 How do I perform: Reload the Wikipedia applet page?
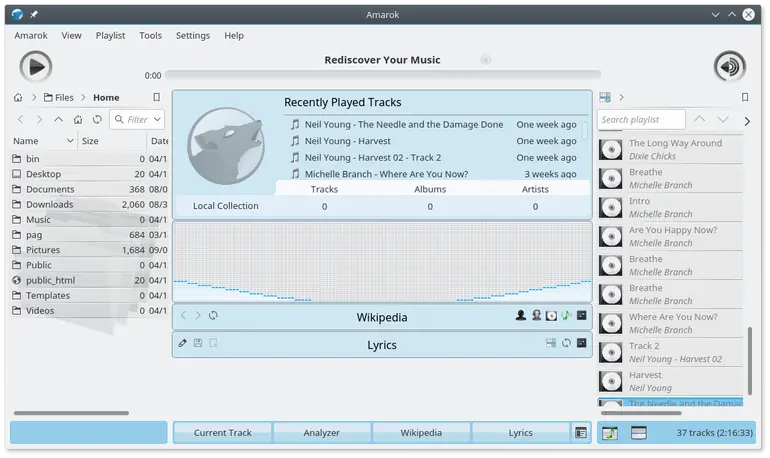(x=213, y=315)
